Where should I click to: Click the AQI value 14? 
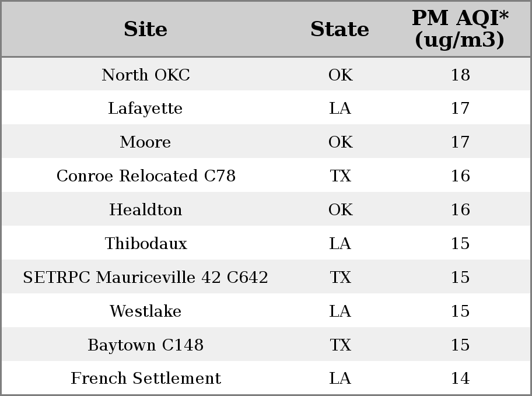click(460, 378)
